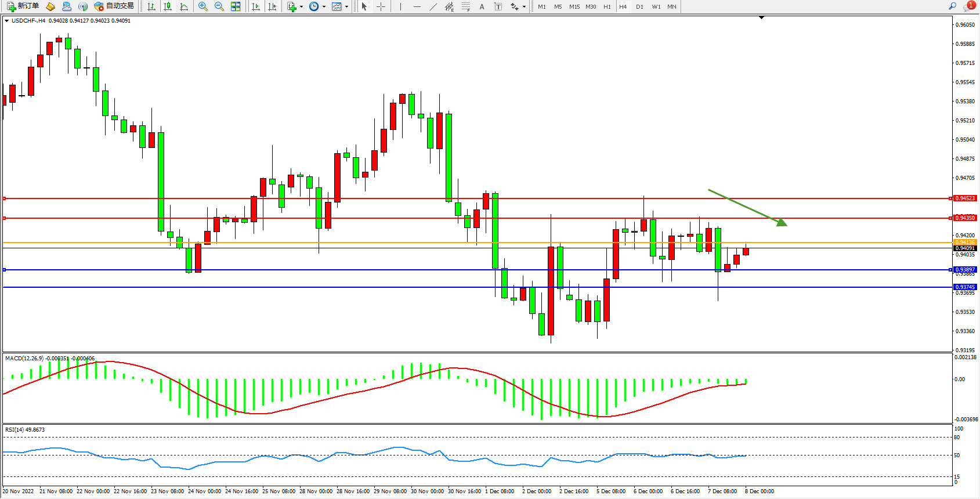
Task: Zoom in on the chart
Action: (x=203, y=6)
